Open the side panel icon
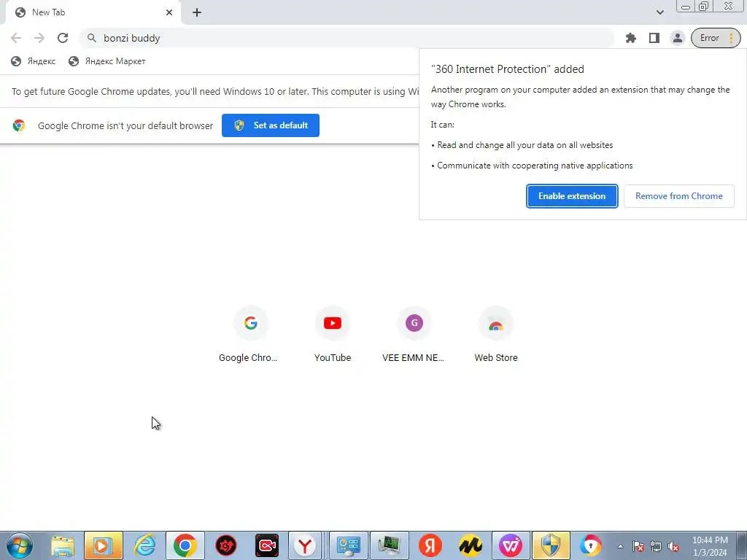The image size is (747, 560). [654, 38]
